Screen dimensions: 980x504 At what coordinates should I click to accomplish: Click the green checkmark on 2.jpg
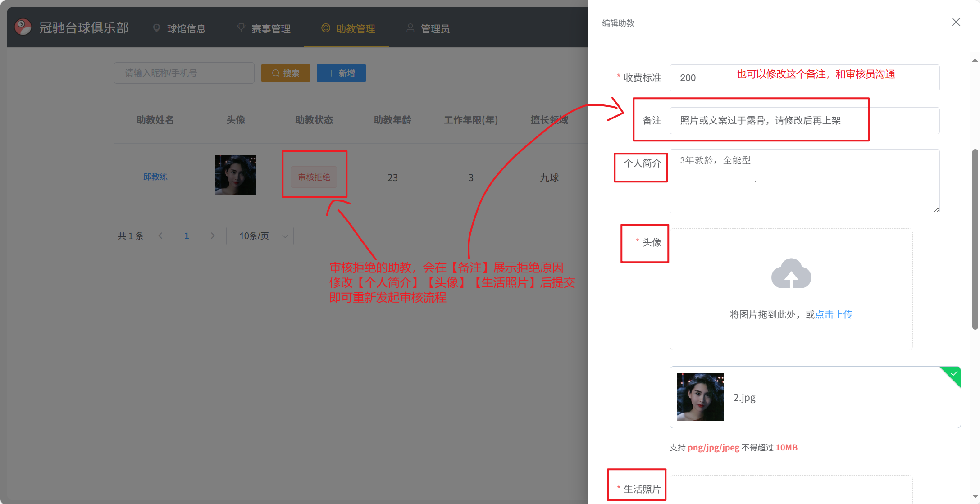pyautogui.click(x=953, y=374)
